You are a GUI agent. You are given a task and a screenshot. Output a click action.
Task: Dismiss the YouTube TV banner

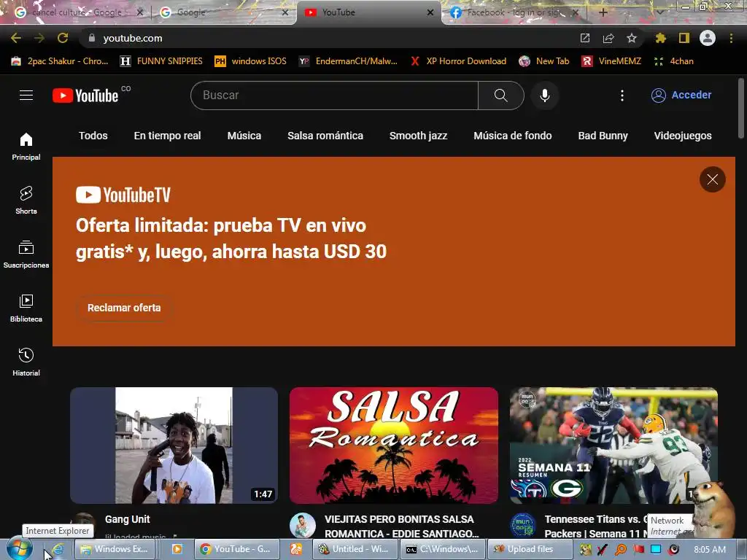pos(712,179)
